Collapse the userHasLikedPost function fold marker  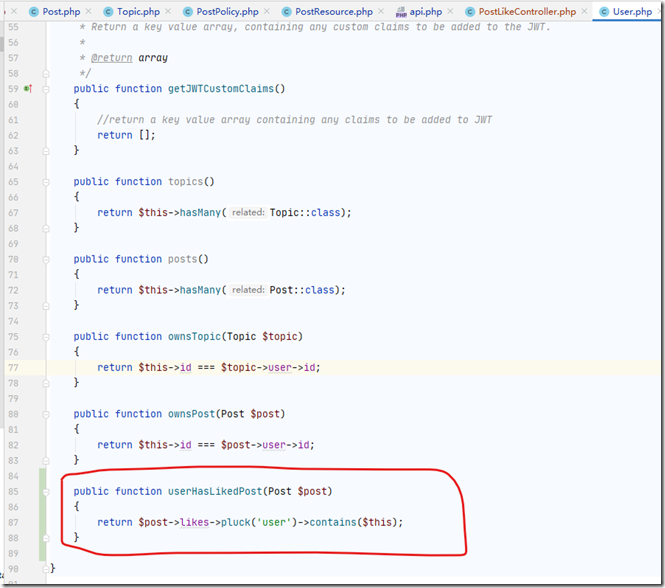pyautogui.click(x=46, y=492)
